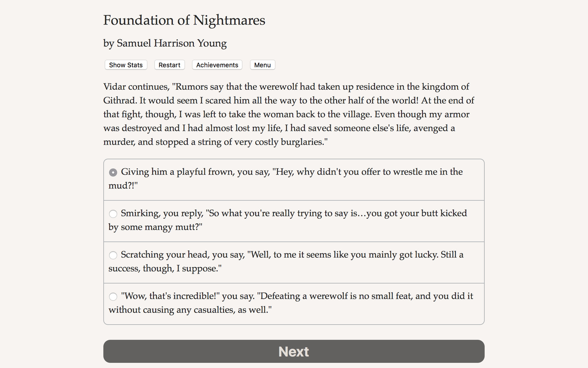Image resolution: width=588 pixels, height=368 pixels.
Task: Click the author name Samuel Harrison Young
Action: (x=165, y=43)
